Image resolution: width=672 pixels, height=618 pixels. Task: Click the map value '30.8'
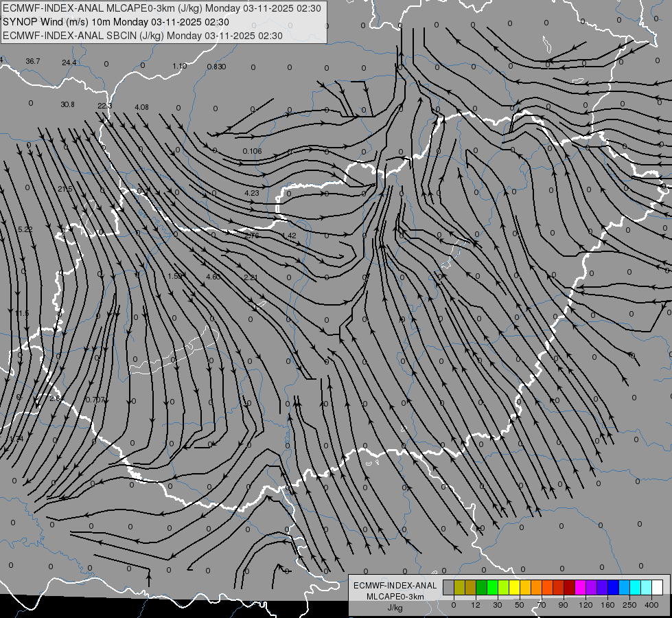click(x=67, y=104)
